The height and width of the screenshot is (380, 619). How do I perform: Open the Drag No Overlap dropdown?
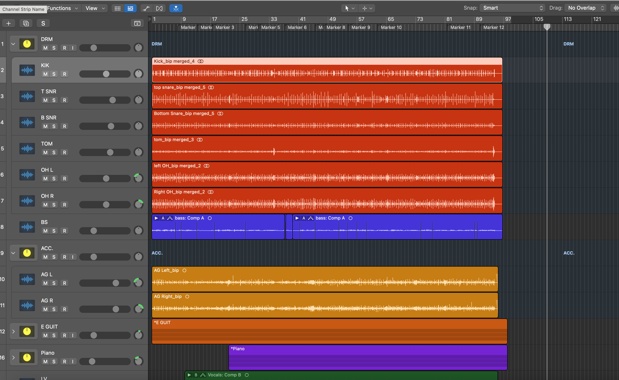(586, 8)
